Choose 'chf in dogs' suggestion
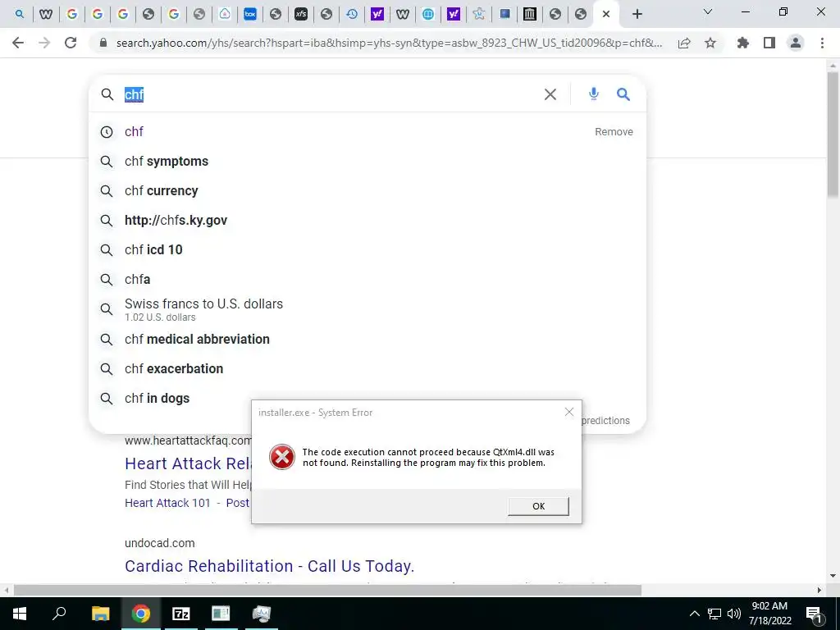This screenshot has height=630, width=840. [367, 398]
